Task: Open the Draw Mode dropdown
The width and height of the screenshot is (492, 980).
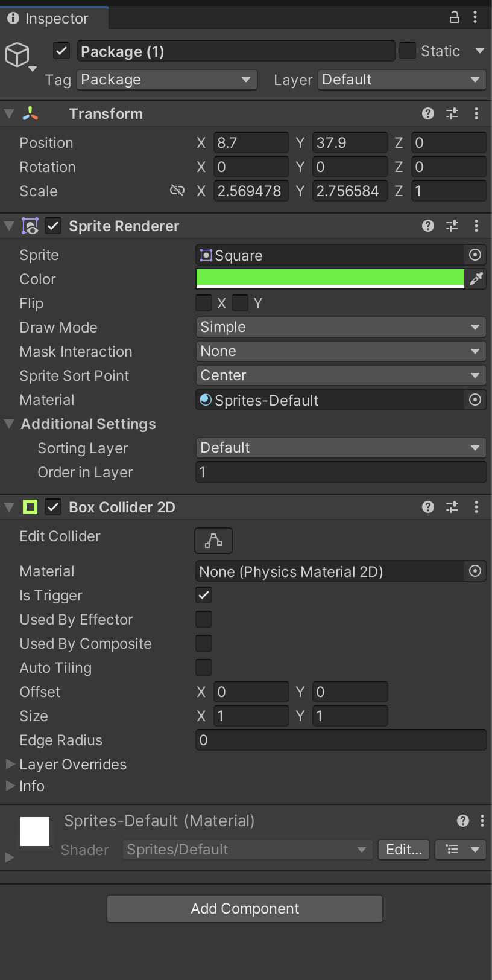Action: pyautogui.click(x=341, y=327)
